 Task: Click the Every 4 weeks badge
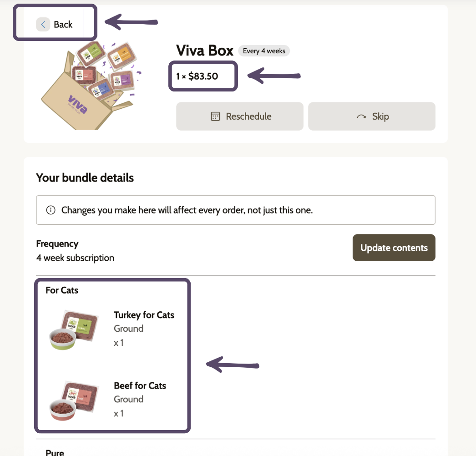[x=264, y=51]
